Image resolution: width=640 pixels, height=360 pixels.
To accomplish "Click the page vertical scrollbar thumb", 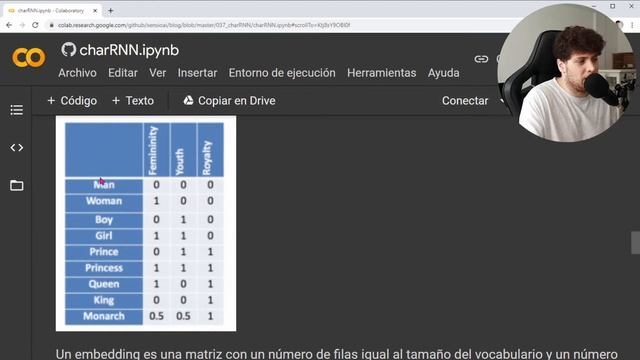I will click(635, 243).
